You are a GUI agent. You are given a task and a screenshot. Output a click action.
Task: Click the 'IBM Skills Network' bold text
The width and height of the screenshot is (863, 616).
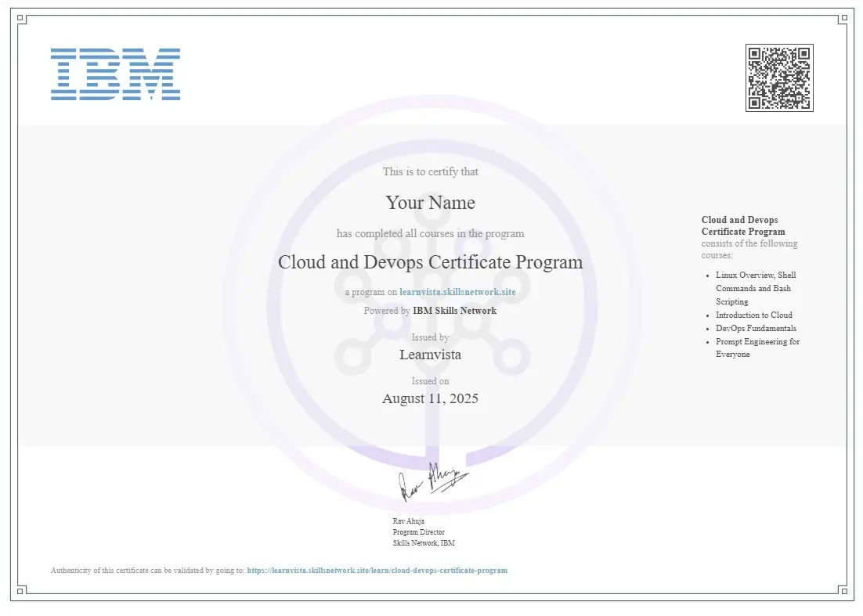[x=454, y=311]
